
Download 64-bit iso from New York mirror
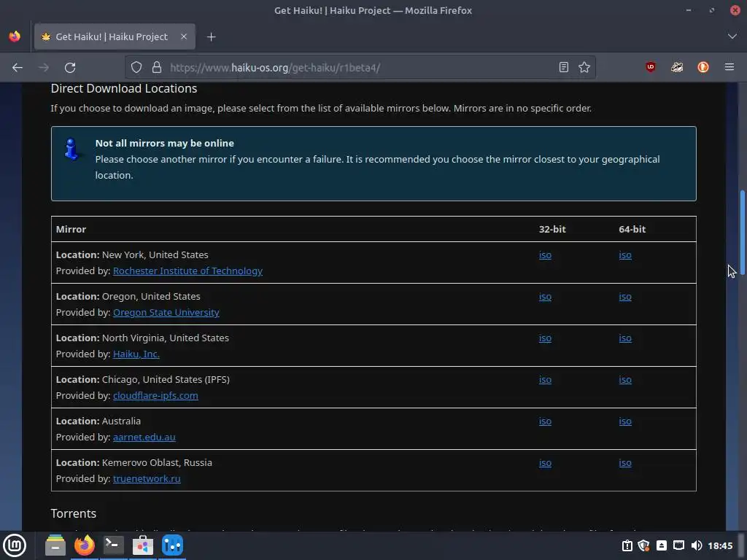tap(625, 254)
